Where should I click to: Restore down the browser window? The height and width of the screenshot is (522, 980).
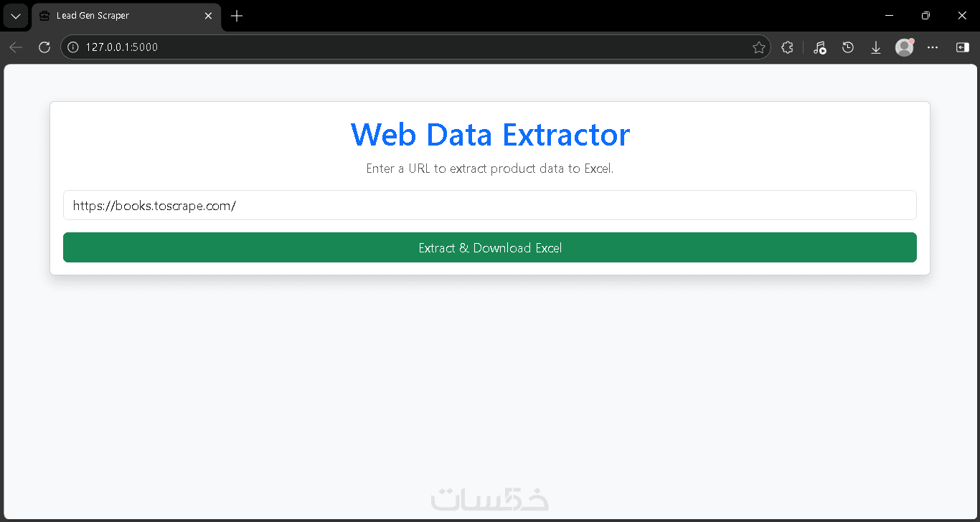click(x=925, y=16)
